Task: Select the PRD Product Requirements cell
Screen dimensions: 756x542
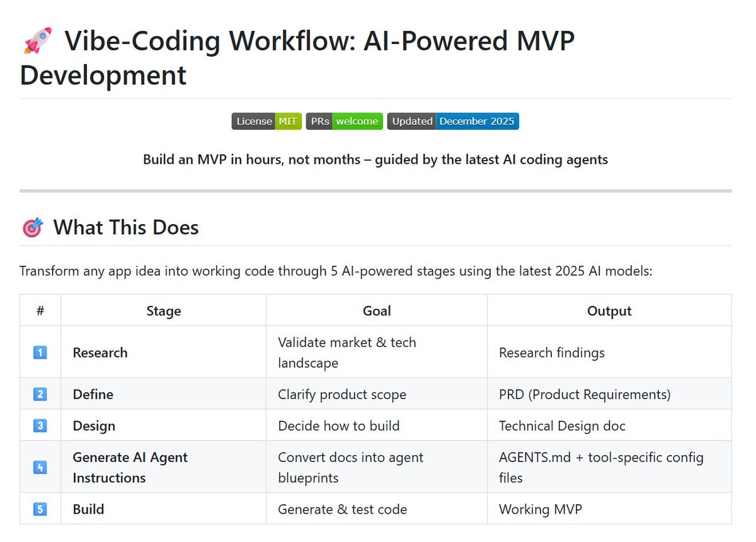Action: coord(585,394)
